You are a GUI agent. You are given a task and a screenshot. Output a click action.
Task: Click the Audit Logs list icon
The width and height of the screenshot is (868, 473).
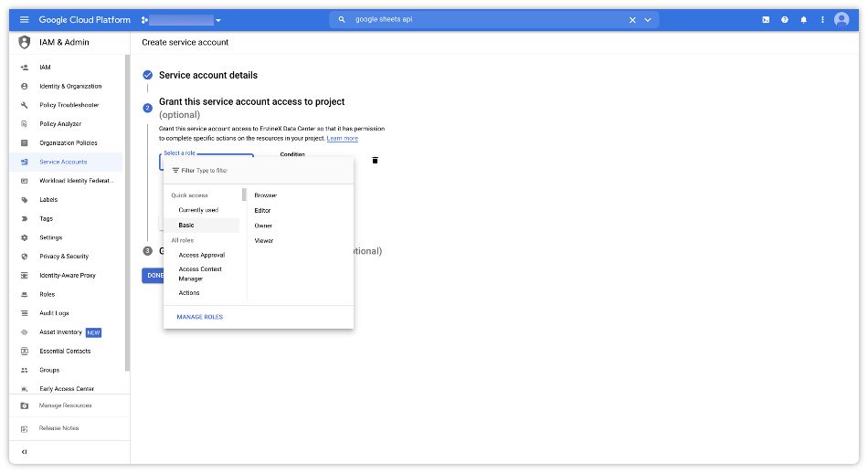(25, 313)
